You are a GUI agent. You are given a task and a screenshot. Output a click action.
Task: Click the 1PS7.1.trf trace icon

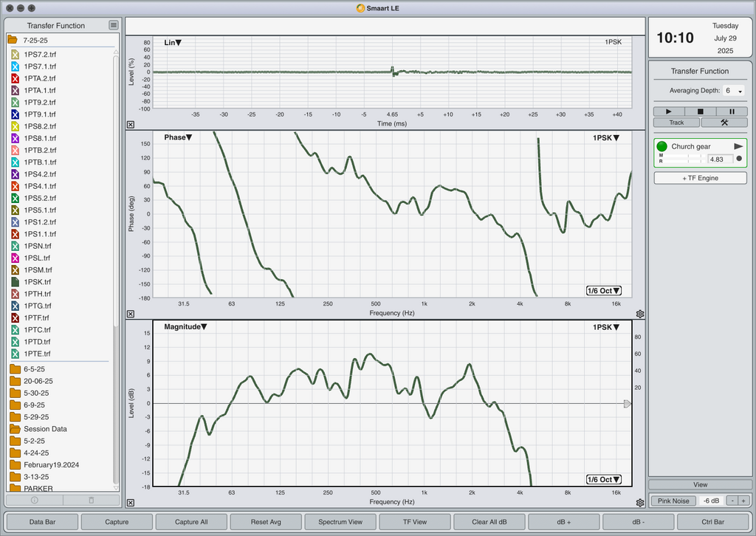(x=15, y=66)
